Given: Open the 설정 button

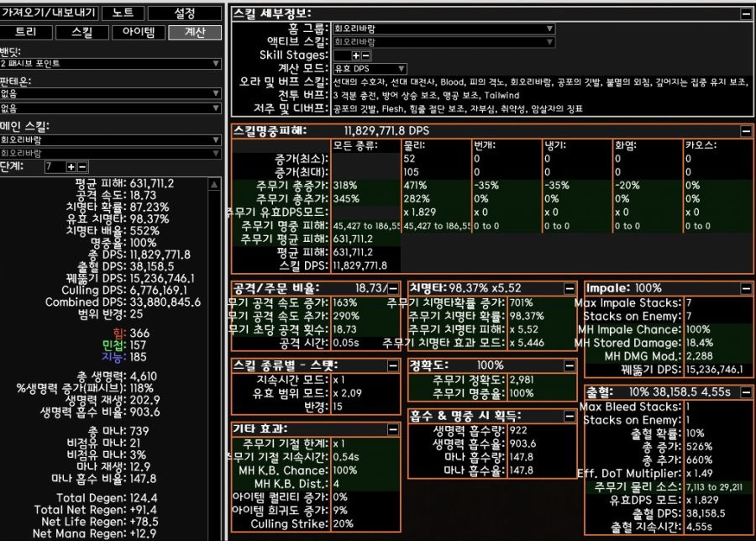Looking at the screenshot, I should (185, 13).
